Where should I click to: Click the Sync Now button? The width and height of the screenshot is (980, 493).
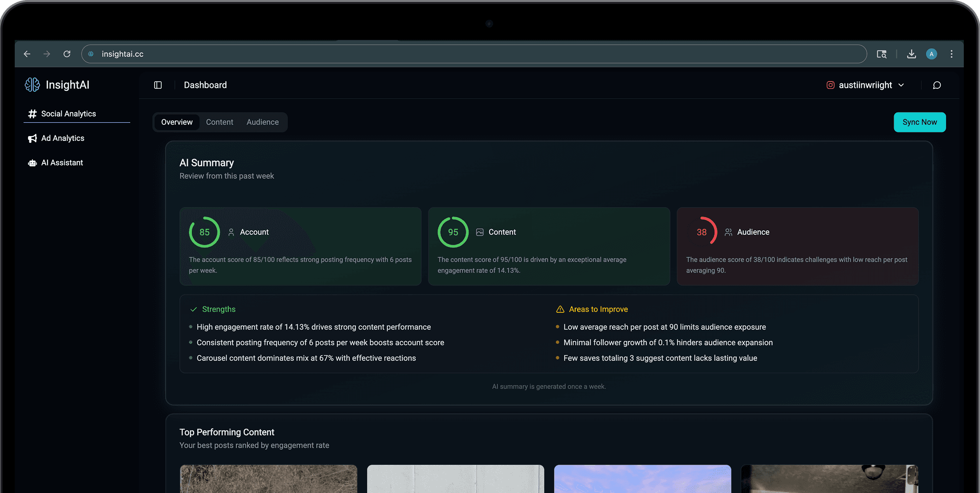(920, 122)
